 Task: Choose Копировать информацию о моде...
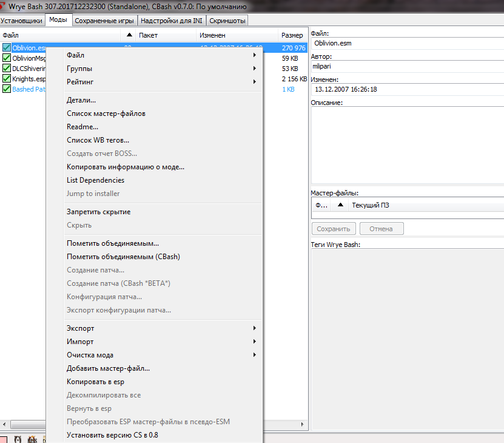pyautogui.click(x=163, y=167)
